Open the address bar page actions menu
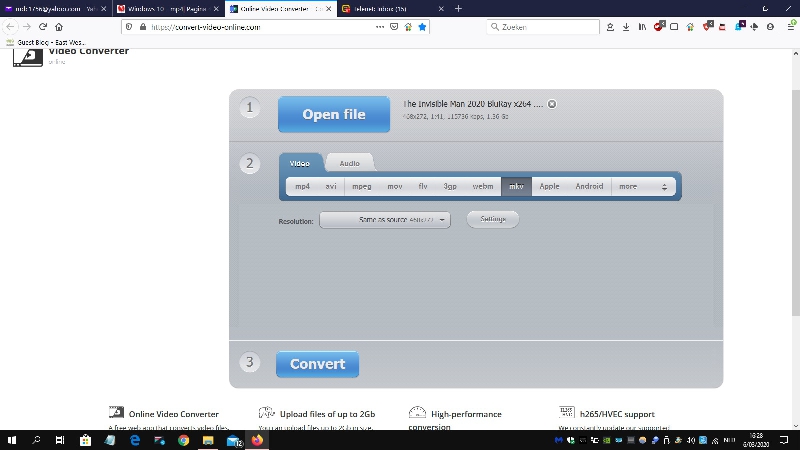Screen dimensions: 800x450 tap(379, 27)
